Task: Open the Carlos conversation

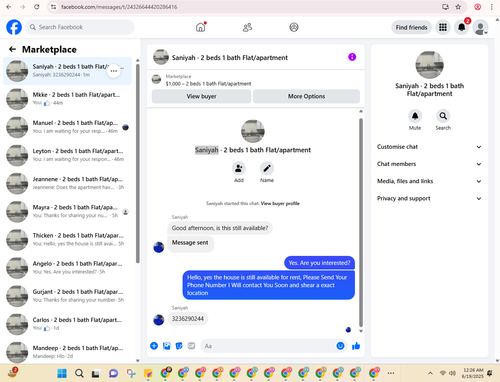Action: coord(67,324)
